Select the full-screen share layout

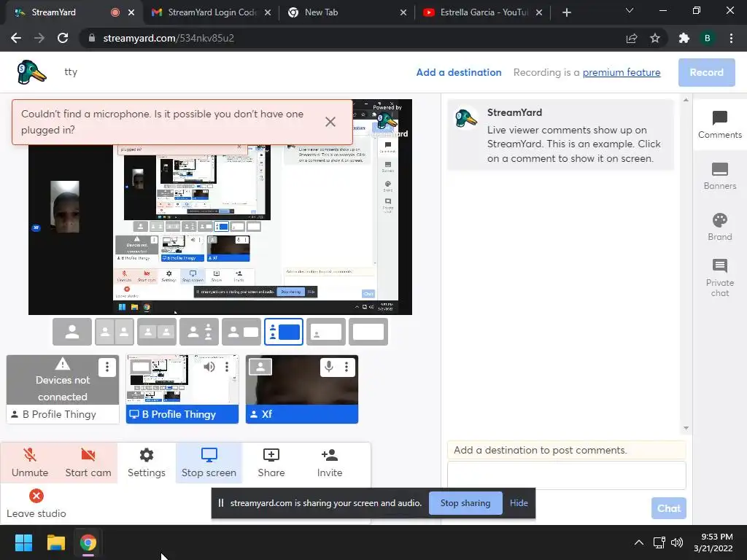[368, 332]
